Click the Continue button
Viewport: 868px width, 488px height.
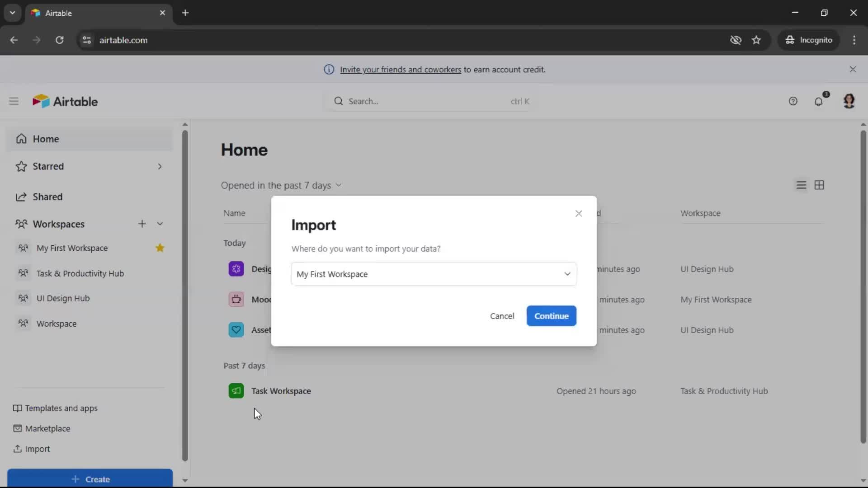click(551, 316)
